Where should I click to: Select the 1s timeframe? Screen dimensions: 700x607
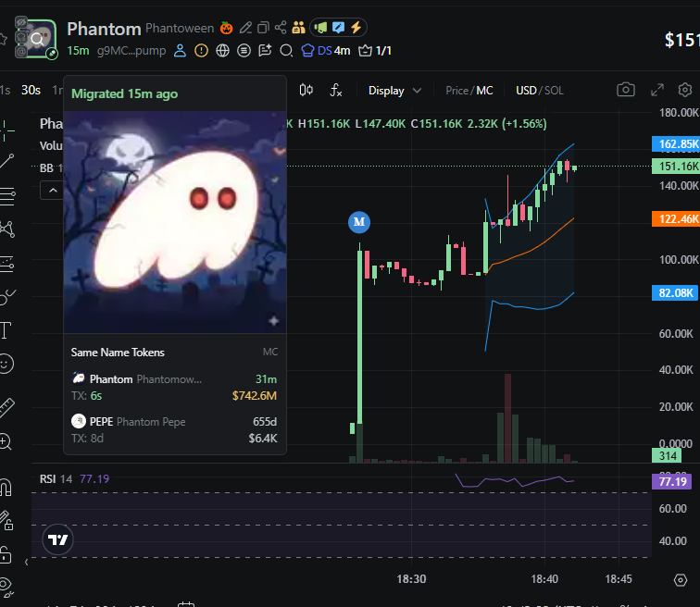click(5, 90)
